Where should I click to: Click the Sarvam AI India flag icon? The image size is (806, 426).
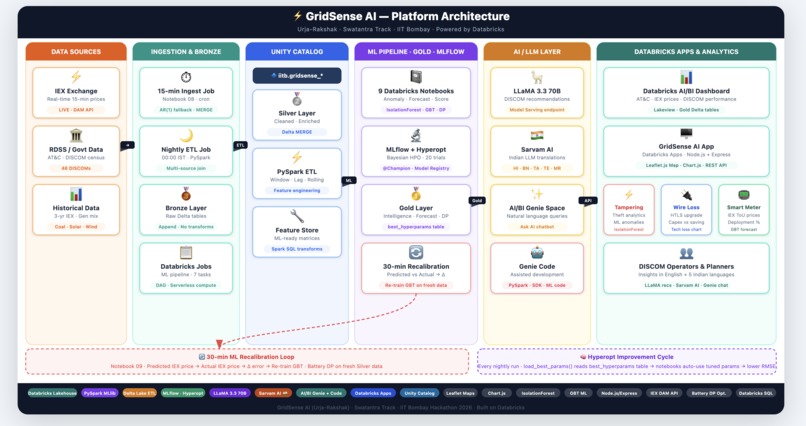537,136
